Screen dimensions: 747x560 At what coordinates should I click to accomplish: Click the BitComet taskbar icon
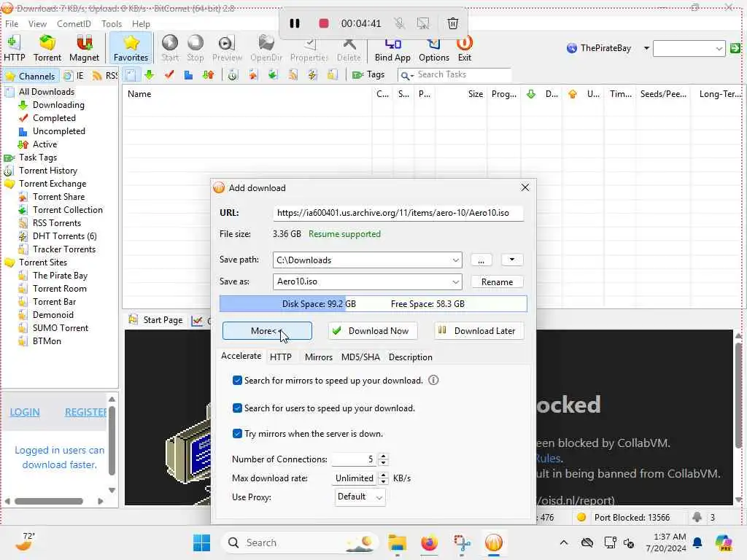click(x=494, y=542)
